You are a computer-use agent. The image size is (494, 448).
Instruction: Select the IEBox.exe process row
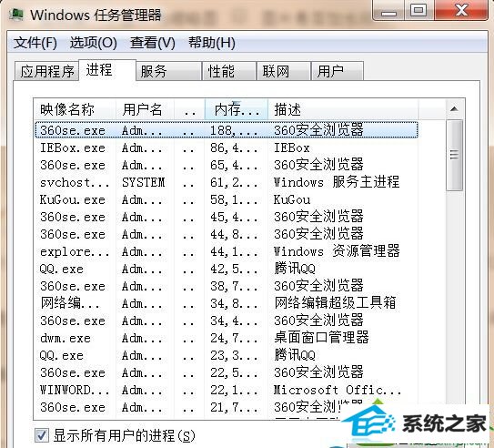tap(227, 148)
